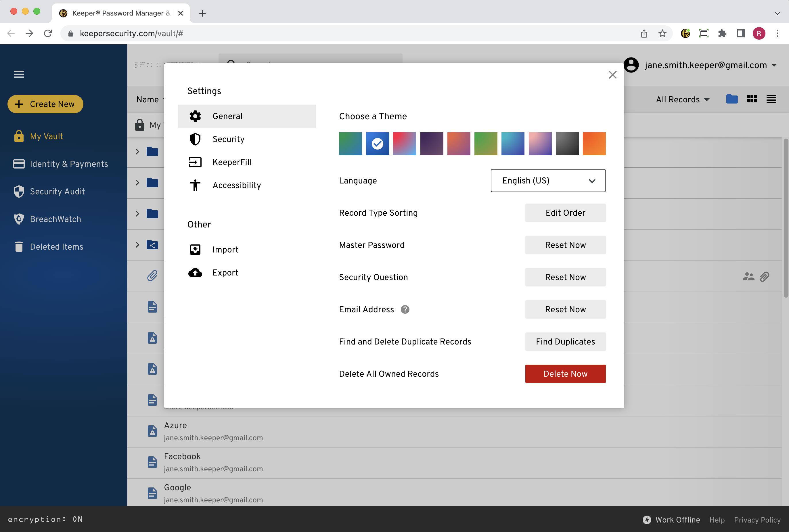The height and width of the screenshot is (532, 789).
Task: Click Work Offline in the footer
Action: (671, 520)
